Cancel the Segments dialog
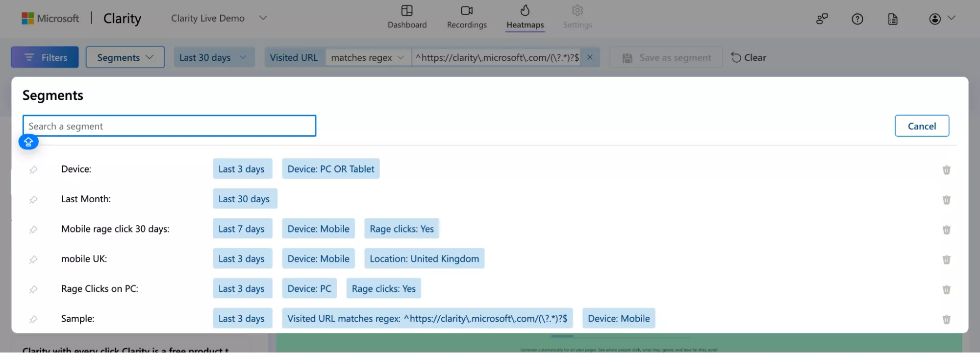 pos(921,126)
